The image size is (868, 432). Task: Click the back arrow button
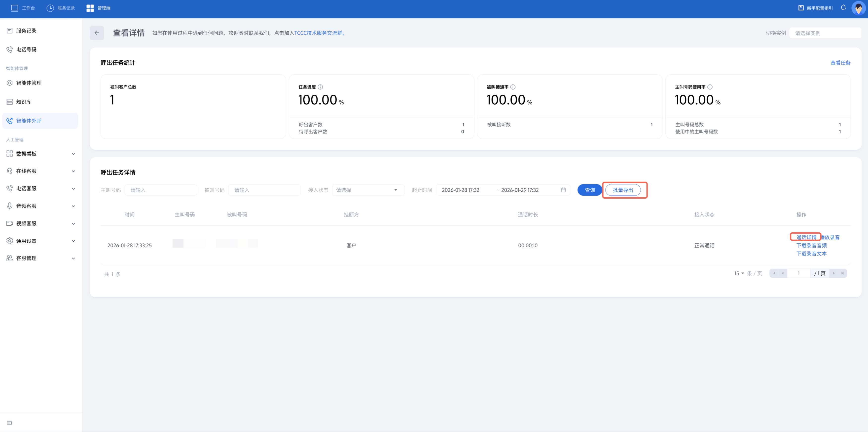point(97,33)
